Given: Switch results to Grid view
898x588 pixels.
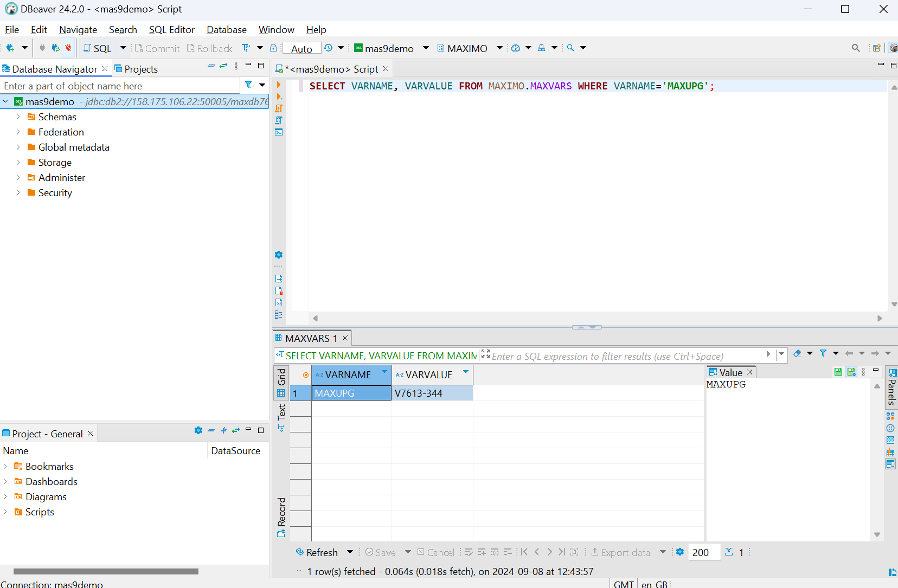Looking at the screenshot, I should click(281, 383).
